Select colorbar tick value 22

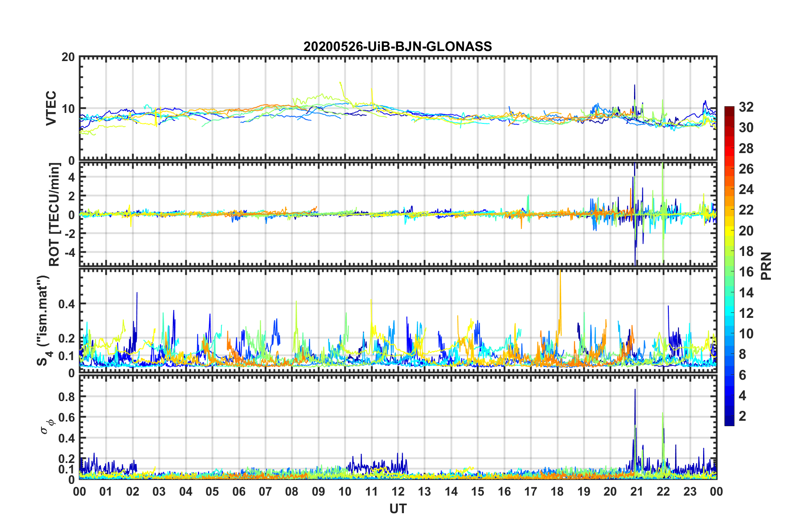[746, 210]
